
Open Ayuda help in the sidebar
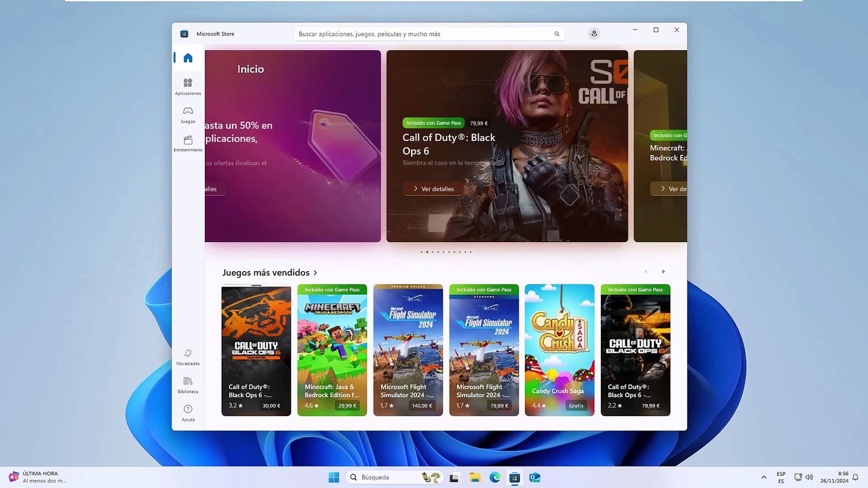tap(188, 413)
